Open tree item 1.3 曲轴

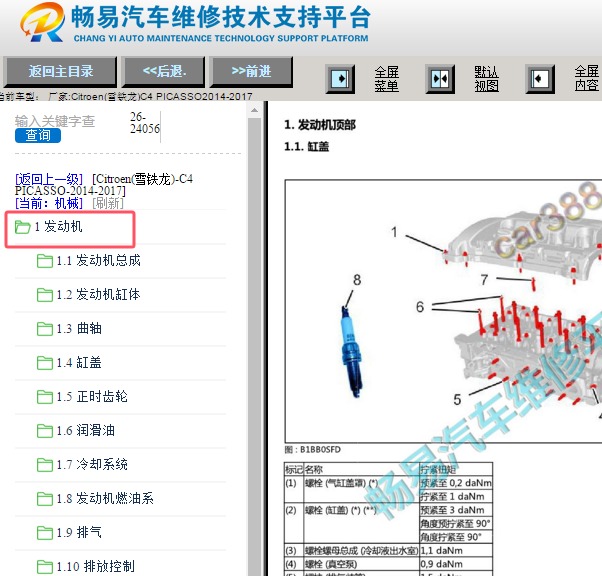pos(79,329)
